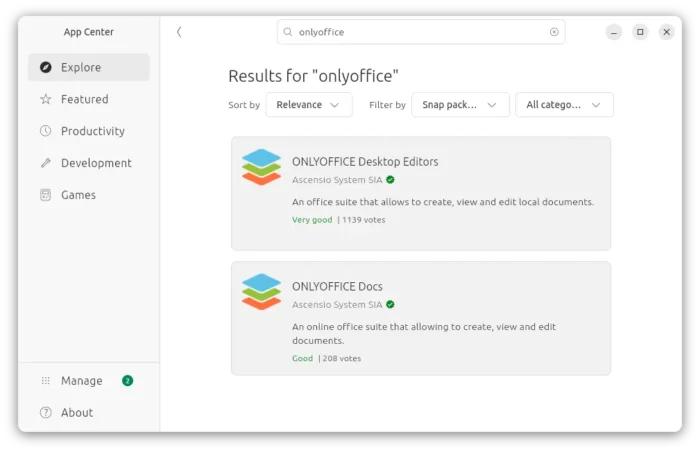Click Ascensio System SIA under Desktop Editors
The image size is (700, 452).
(x=337, y=180)
